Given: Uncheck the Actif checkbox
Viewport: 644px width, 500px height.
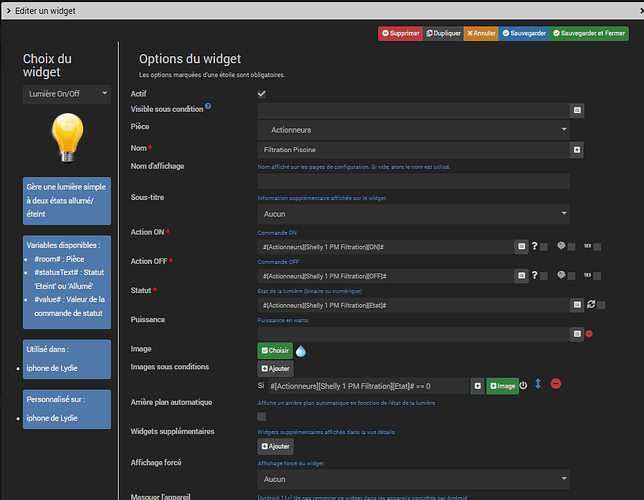Looking at the screenshot, I should (x=262, y=94).
